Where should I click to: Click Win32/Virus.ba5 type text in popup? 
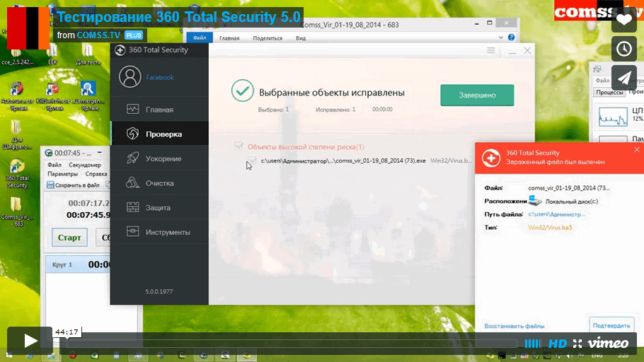(550, 228)
